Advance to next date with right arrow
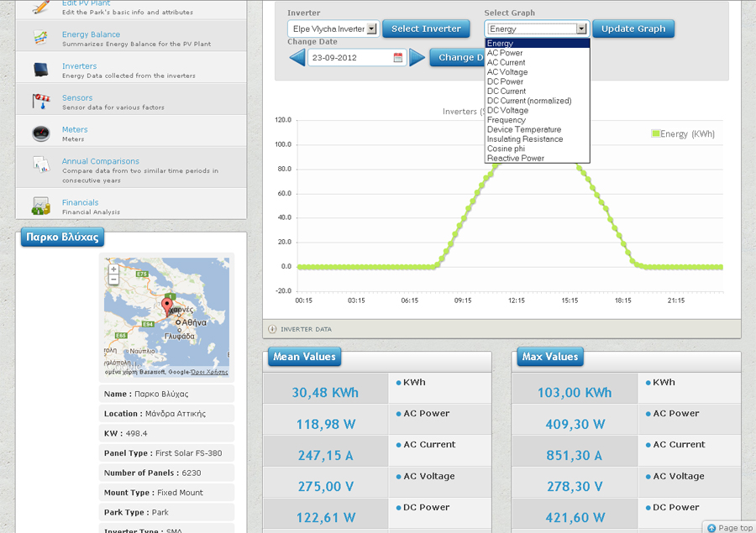 coord(417,58)
